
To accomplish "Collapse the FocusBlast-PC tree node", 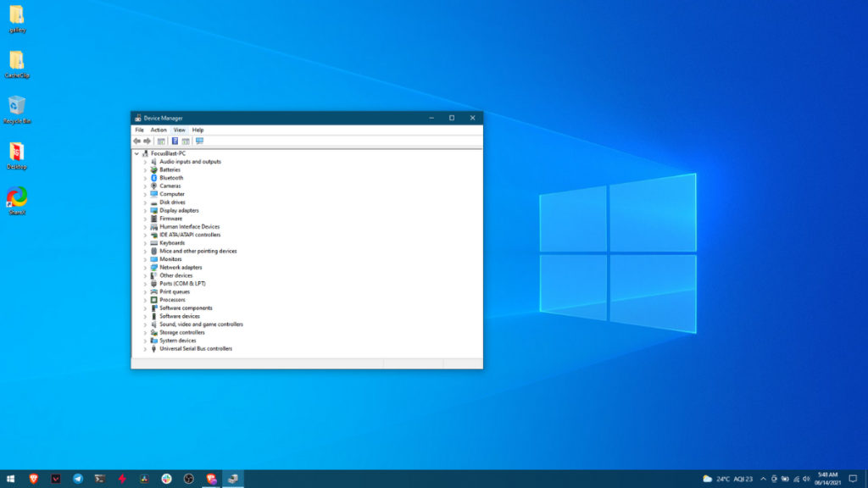I will (x=136, y=153).
